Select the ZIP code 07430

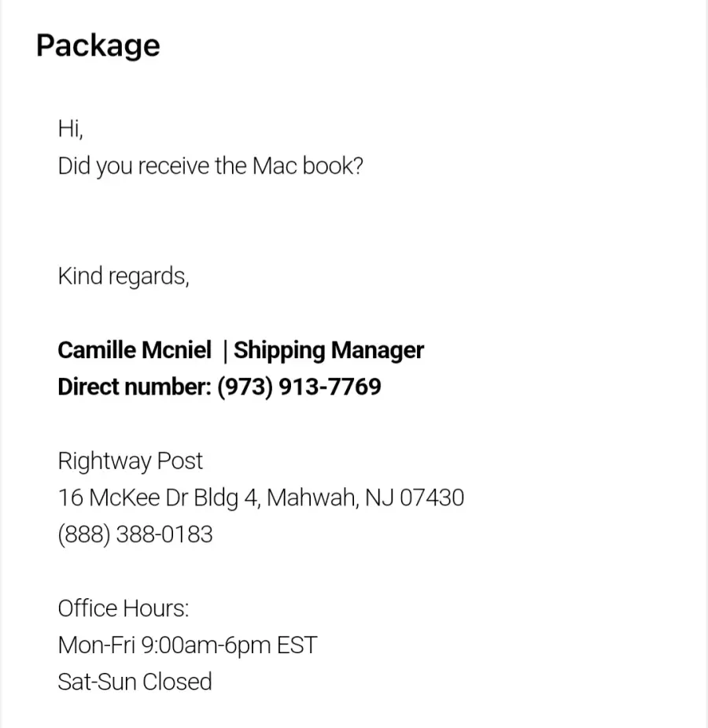pyautogui.click(x=431, y=497)
